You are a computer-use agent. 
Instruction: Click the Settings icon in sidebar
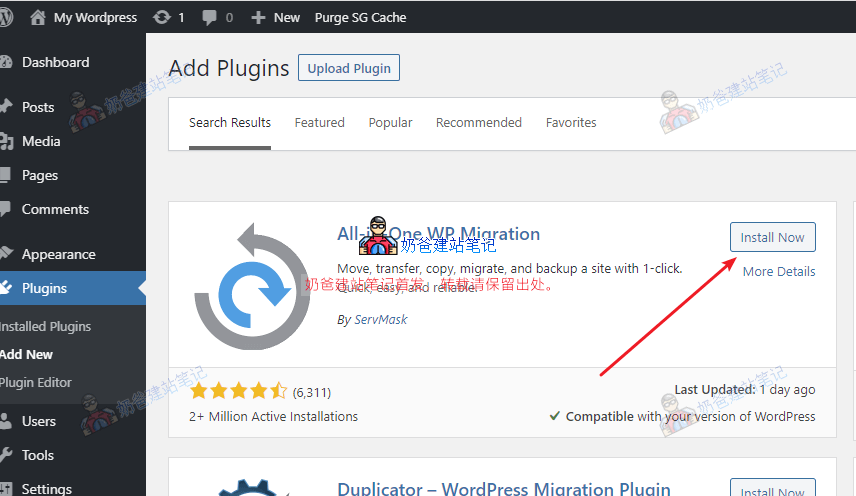5,488
